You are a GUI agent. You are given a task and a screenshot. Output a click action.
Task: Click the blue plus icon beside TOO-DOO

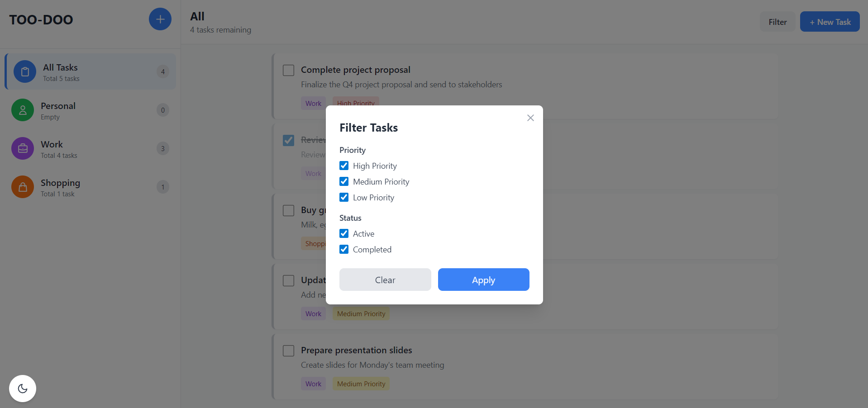click(160, 19)
